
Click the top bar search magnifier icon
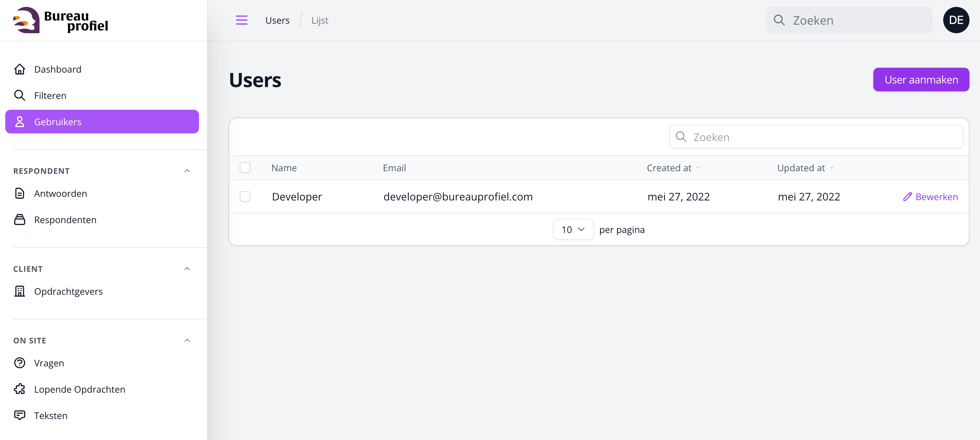click(x=779, y=20)
